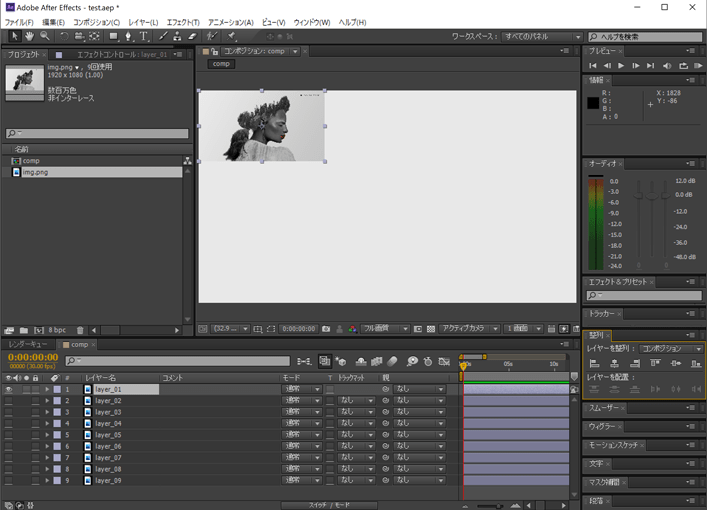Select the Pan Behind anchor point tool
Image resolution: width=707 pixels, height=510 pixels.
(94, 36)
